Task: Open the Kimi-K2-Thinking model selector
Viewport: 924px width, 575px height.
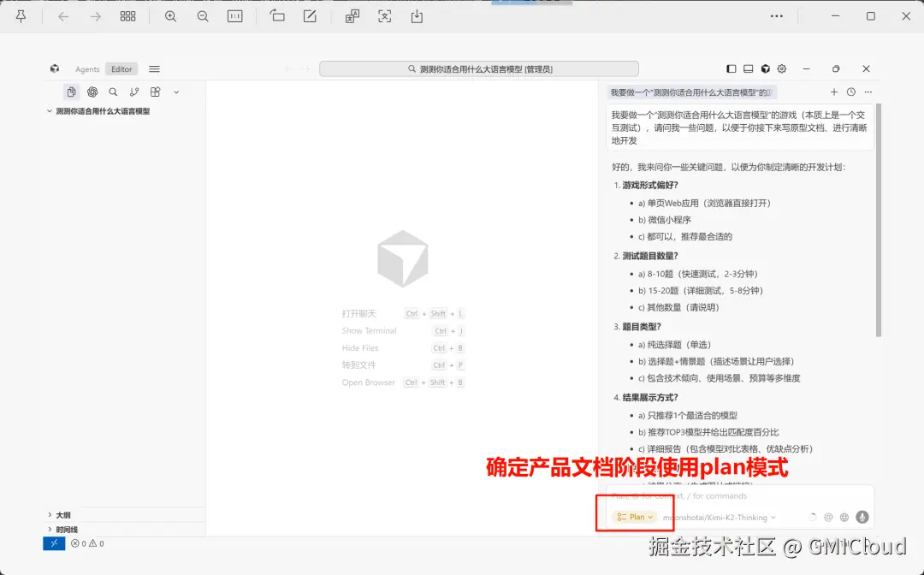Action: pos(717,517)
